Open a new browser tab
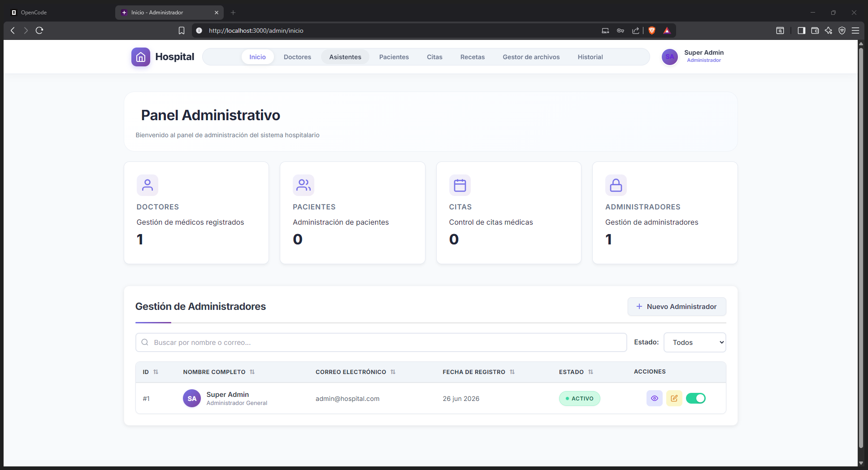This screenshot has height=470, width=868. click(x=233, y=13)
